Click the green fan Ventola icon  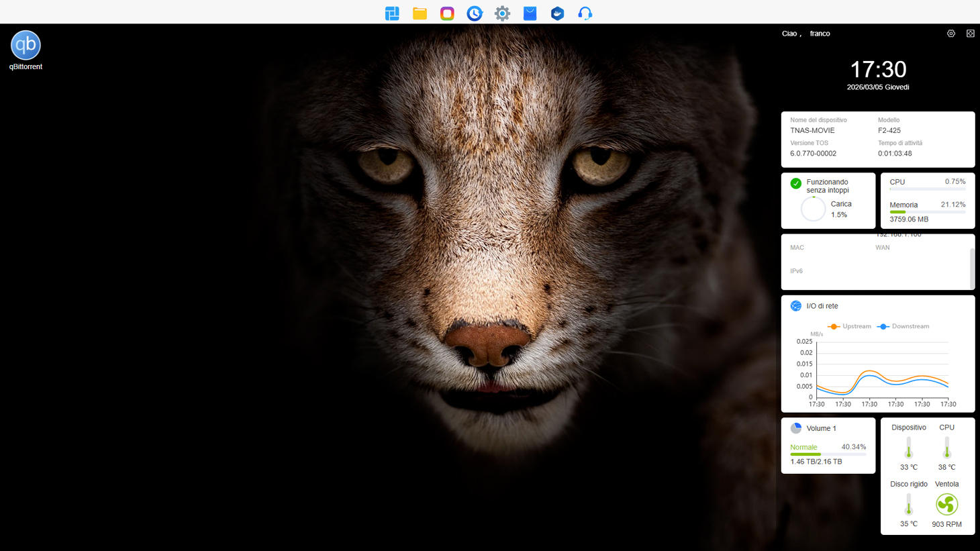[946, 504]
